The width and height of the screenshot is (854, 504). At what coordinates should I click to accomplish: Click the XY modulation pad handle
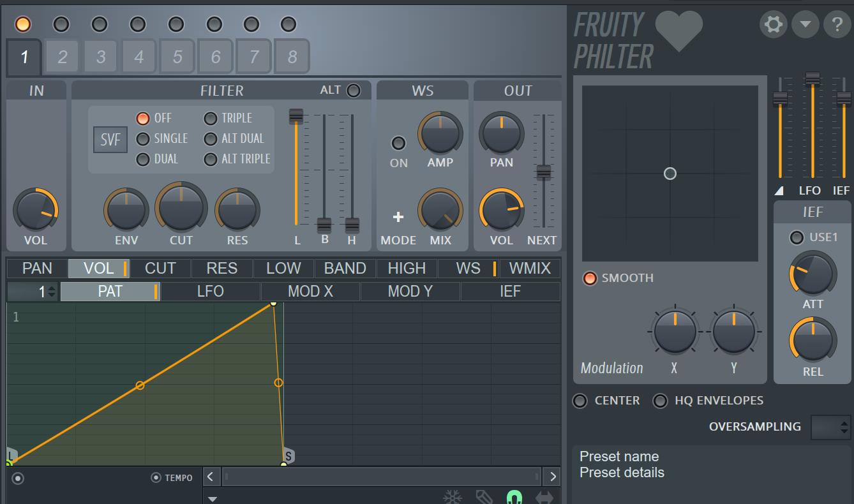[x=670, y=174]
